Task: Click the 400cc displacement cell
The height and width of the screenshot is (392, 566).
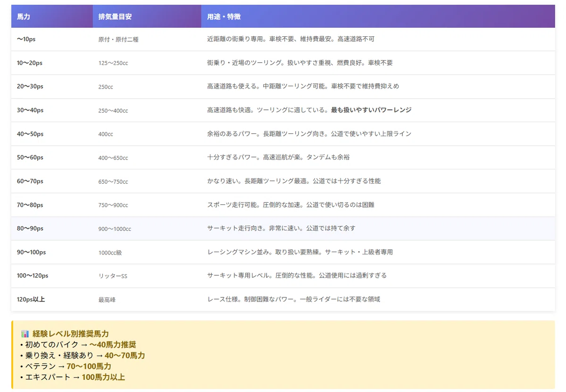Action: [147, 134]
